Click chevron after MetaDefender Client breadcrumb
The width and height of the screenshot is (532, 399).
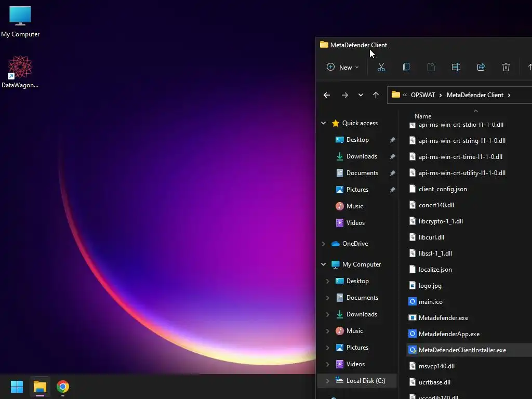(x=509, y=96)
